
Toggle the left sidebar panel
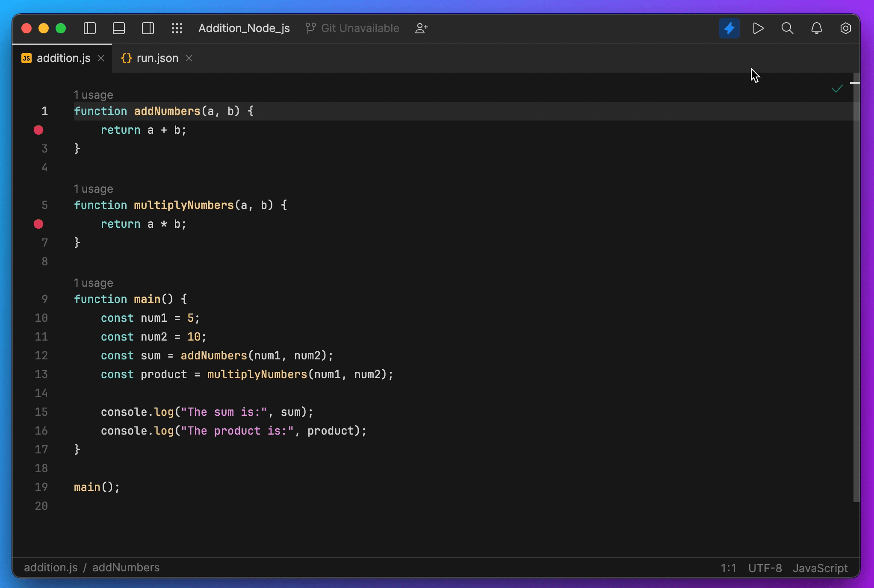point(90,28)
